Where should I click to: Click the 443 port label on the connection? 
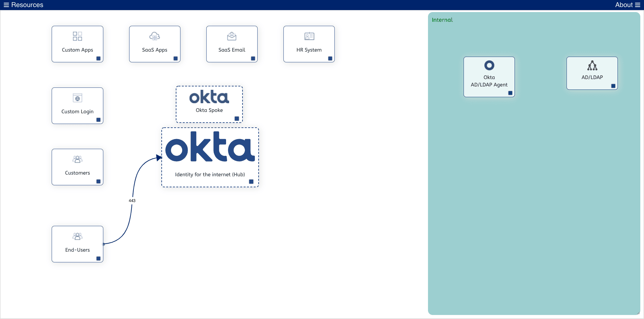point(132,201)
